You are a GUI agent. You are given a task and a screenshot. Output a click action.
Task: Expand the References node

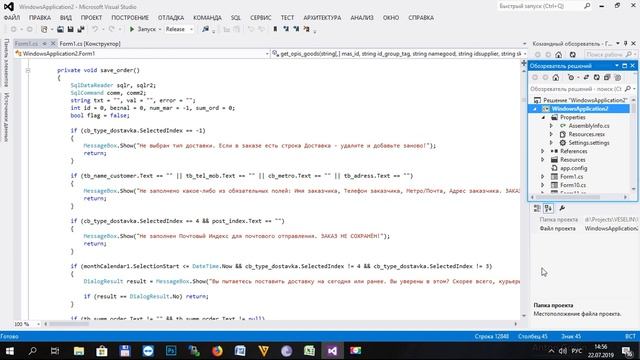(543, 151)
